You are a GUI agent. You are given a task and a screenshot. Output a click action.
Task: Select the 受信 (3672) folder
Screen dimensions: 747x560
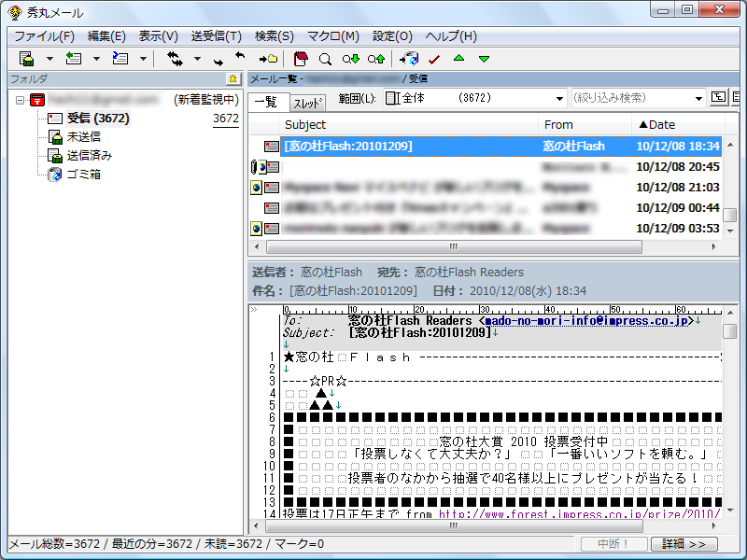(98, 119)
